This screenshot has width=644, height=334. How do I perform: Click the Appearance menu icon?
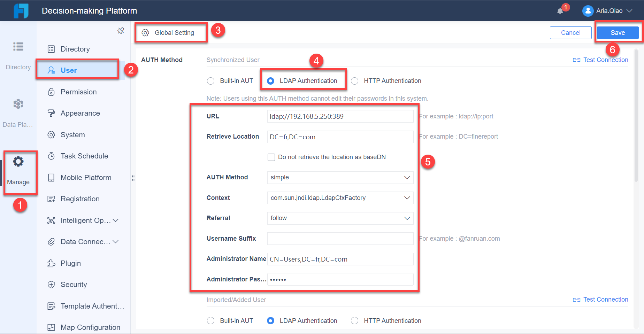coord(51,113)
